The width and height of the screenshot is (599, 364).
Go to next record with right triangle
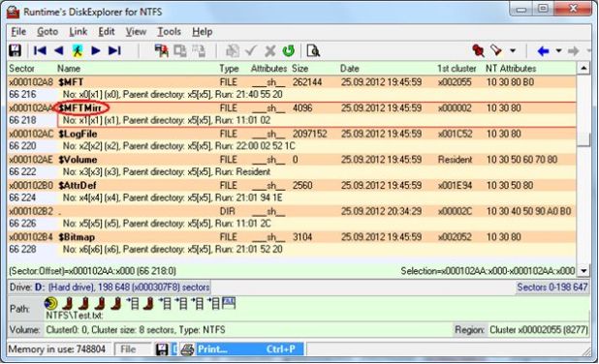96,50
